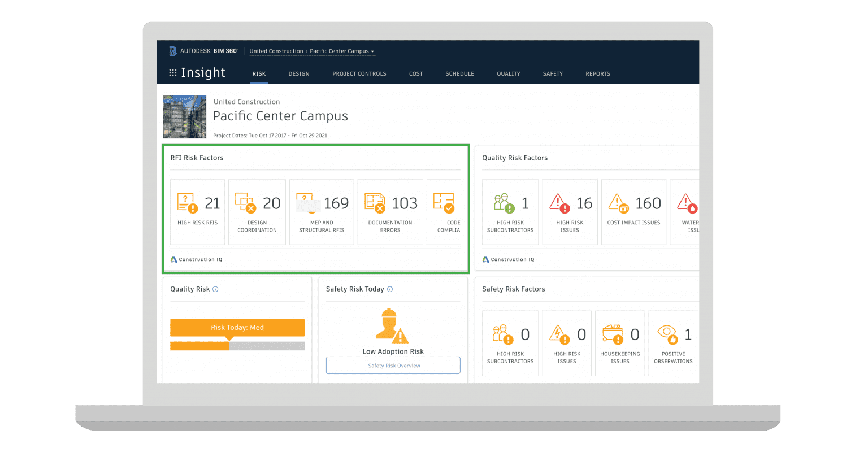
Task: Select the High Risk RFIs card icon
Action: click(x=188, y=203)
